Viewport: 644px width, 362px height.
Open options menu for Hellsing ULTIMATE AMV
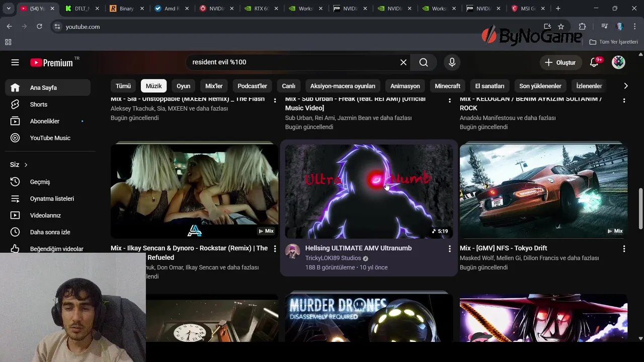449,248
